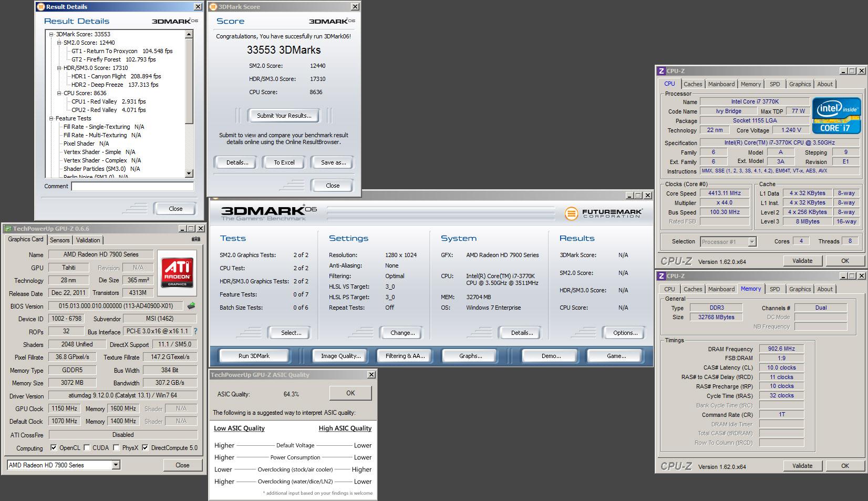Click Details under System section
This screenshot has height=501, width=868.
[522, 333]
